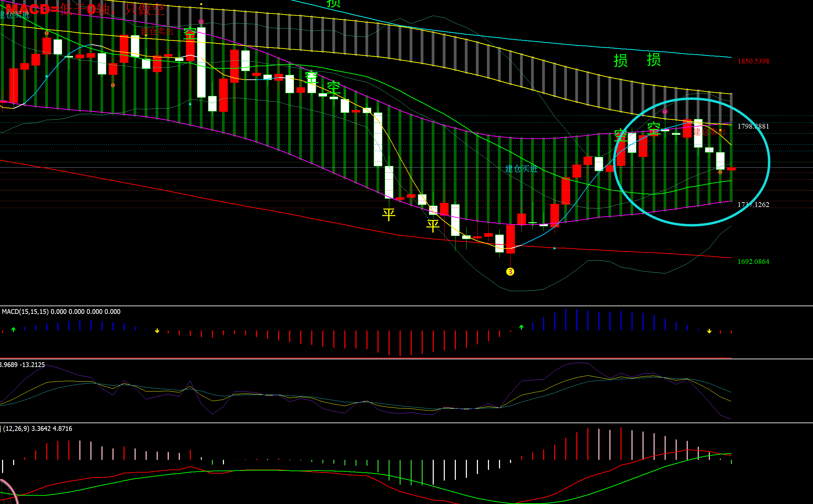This screenshot has width=813, height=504.
Task: Click the second yellow 平 marker
Action: click(x=433, y=226)
